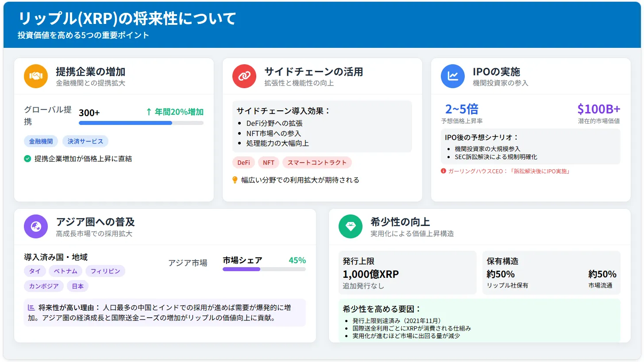The height and width of the screenshot is (362, 644).
Task: Click the グローバル提携 progress bar
Action: click(141, 123)
